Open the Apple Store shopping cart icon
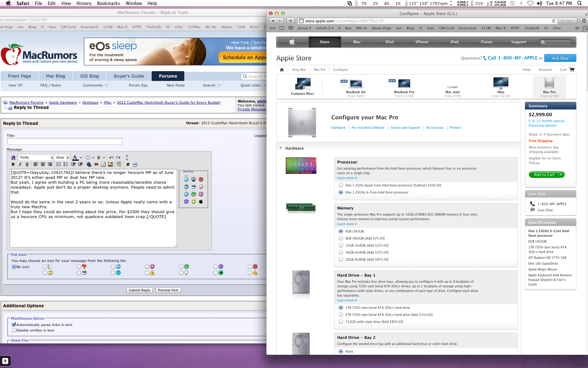The width and height of the screenshot is (588, 368). tap(571, 70)
